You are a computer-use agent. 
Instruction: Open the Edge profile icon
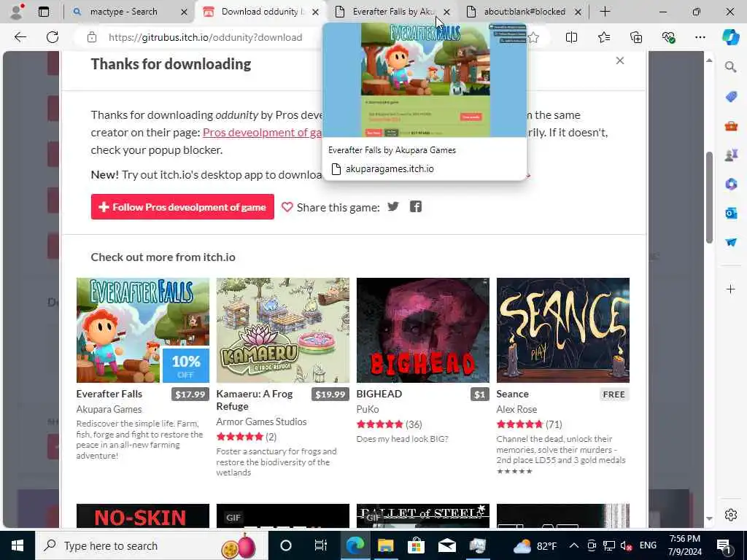click(17, 12)
